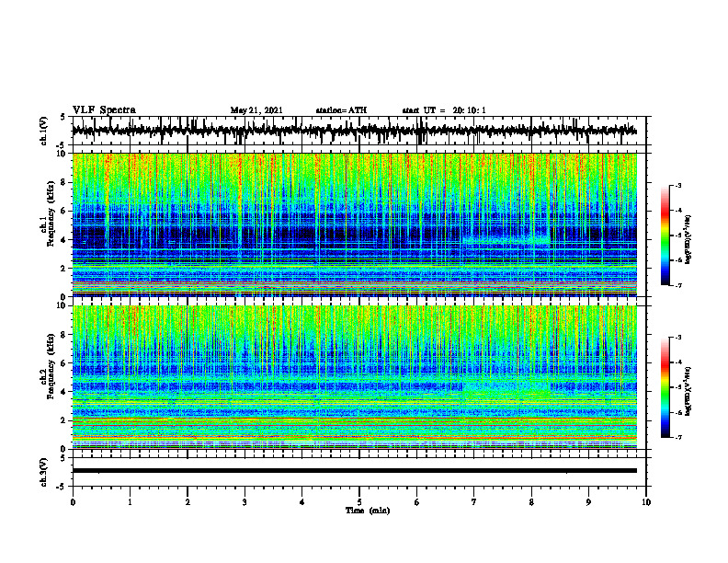Click the log(PSD) label beside ch.1 colorbar

pyautogui.click(x=688, y=240)
